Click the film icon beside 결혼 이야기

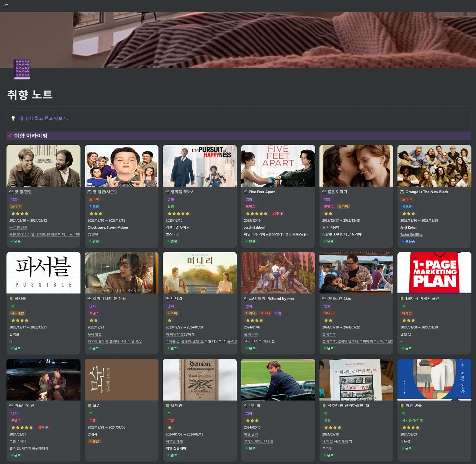tap(324, 192)
